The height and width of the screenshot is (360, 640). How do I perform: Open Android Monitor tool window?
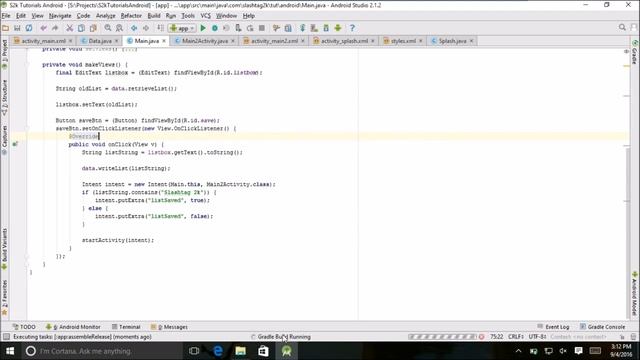point(73,327)
